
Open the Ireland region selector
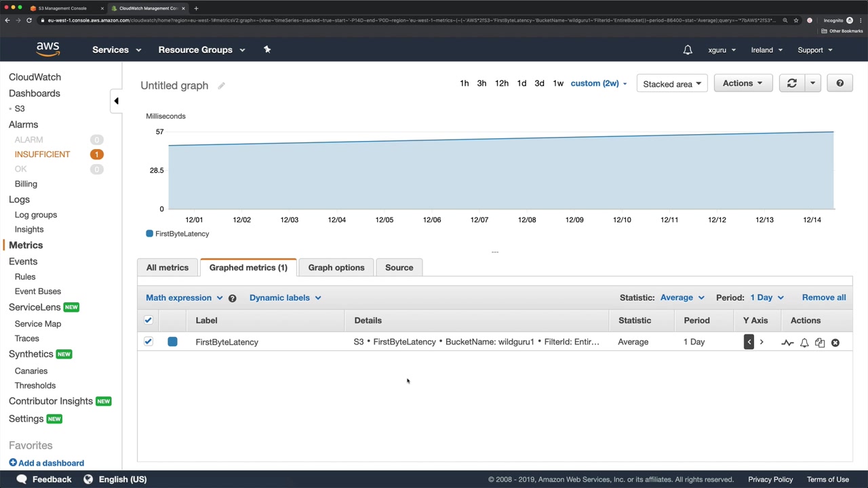(x=767, y=49)
